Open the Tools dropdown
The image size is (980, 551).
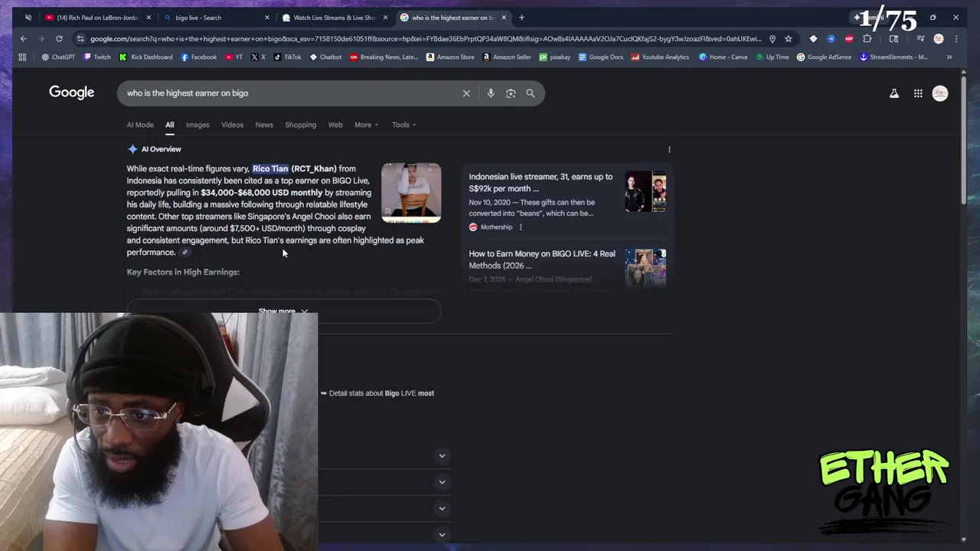(x=404, y=125)
